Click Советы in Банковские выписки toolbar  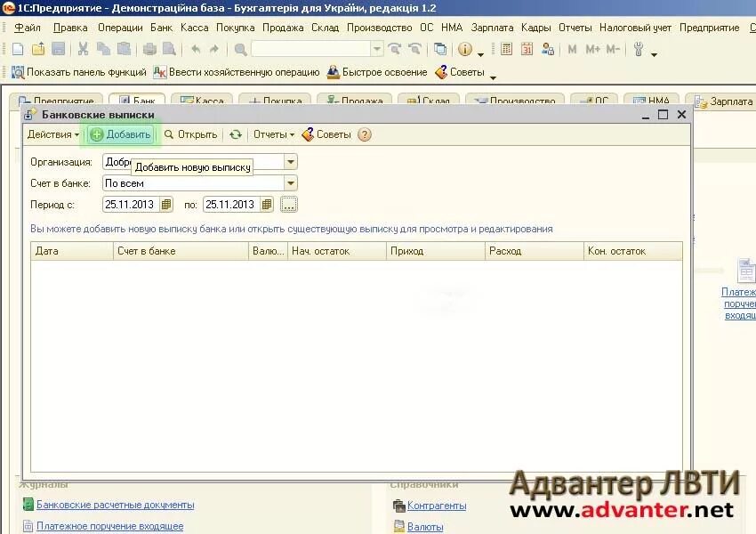[327, 134]
